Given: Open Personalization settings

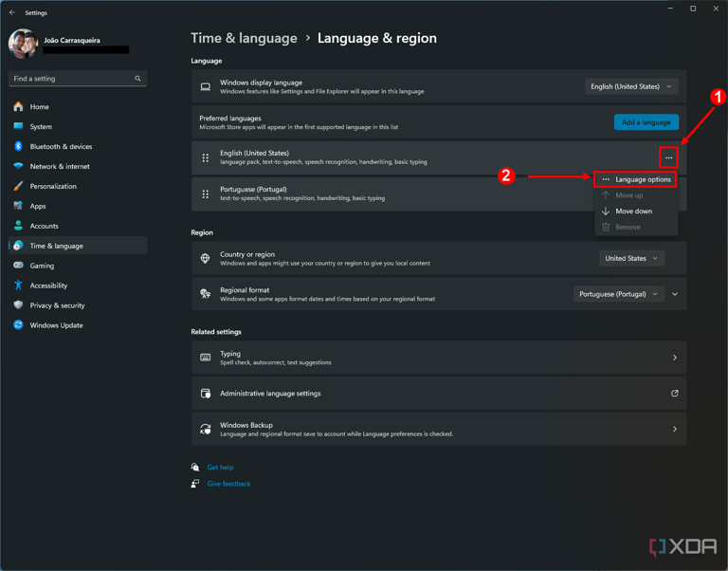Looking at the screenshot, I should coord(53,187).
